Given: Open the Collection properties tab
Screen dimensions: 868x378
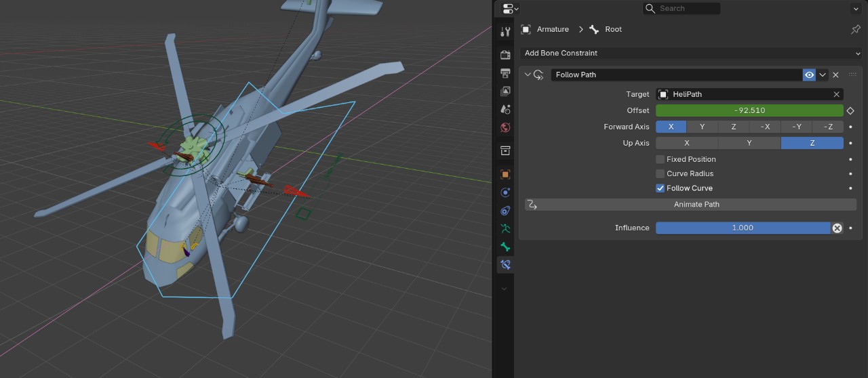Looking at the screenshot, I should click(x=505, y=150).
